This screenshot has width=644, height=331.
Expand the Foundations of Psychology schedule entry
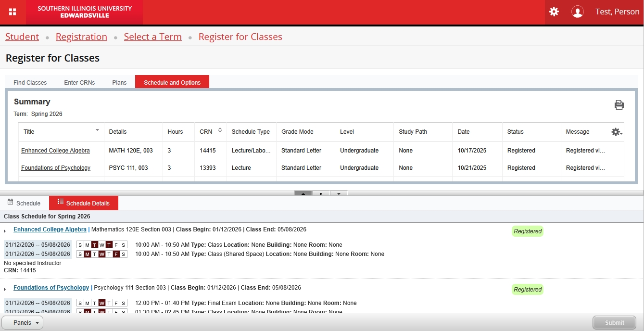coord(5,289)
